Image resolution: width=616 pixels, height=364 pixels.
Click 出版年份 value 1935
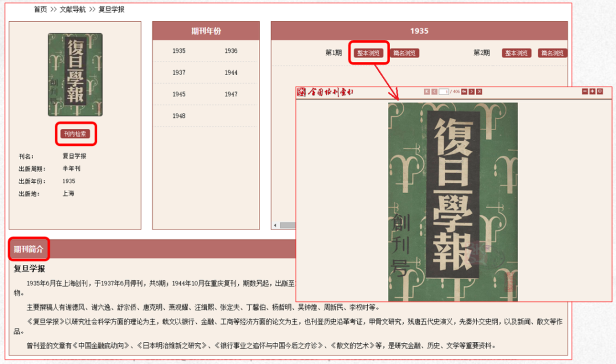(69, 181)
